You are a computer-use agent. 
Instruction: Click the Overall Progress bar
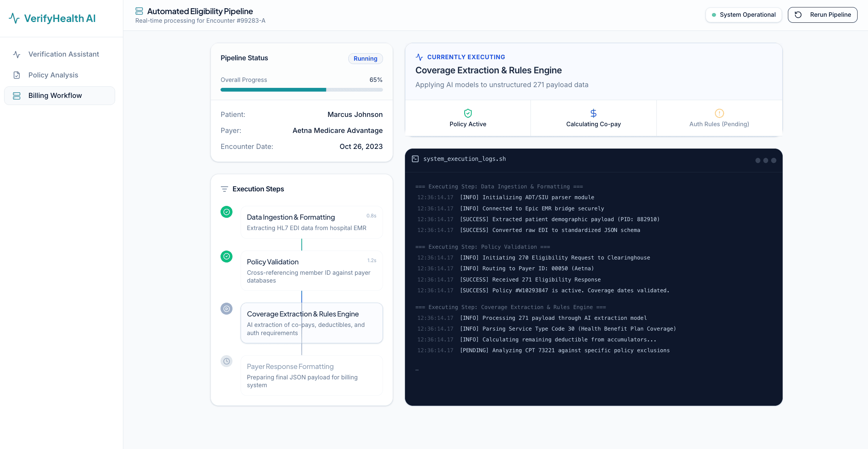click(x=301, y=90)
